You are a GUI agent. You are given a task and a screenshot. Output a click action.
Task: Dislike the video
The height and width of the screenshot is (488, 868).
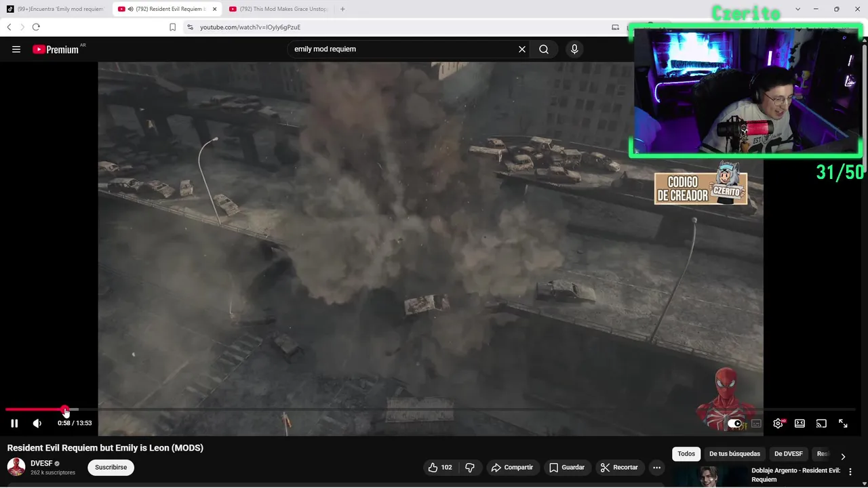pos(470,468)
